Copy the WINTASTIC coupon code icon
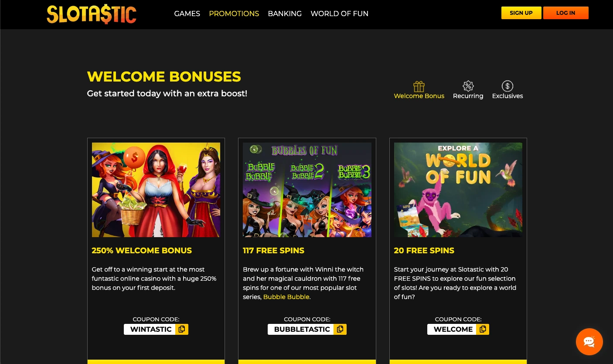This screenshot has width=613, height=364. [182, 329]
